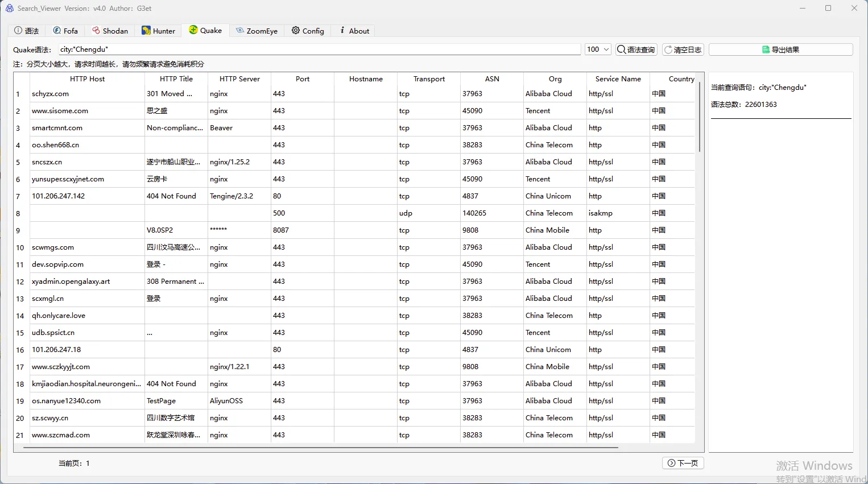Click the AliyunOSS server cell
This screenshot has width=868, height=484.
pyautogui.click(x=239, y=401)
